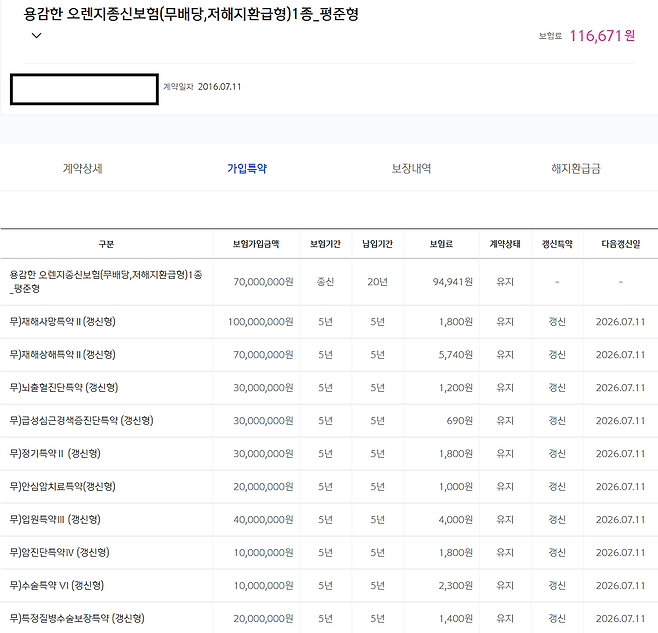Expand the chevron under the product title
Screen dimensions: 658x633
click(37, 36)
